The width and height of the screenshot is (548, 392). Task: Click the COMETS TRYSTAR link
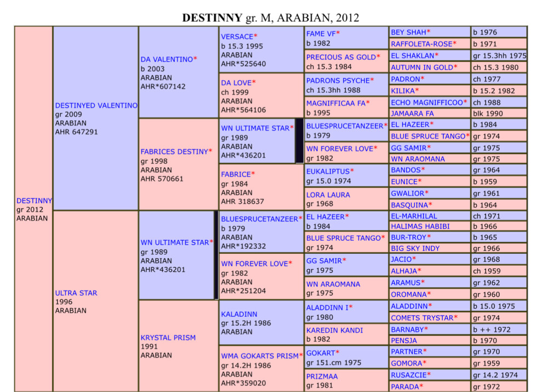pyautogui.click(x=422, y=318)
